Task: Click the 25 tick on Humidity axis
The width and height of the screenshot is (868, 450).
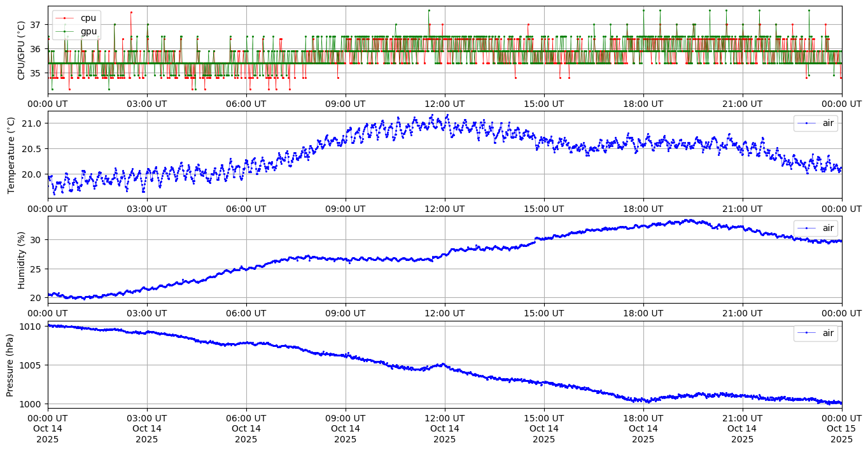Action: 37,269
